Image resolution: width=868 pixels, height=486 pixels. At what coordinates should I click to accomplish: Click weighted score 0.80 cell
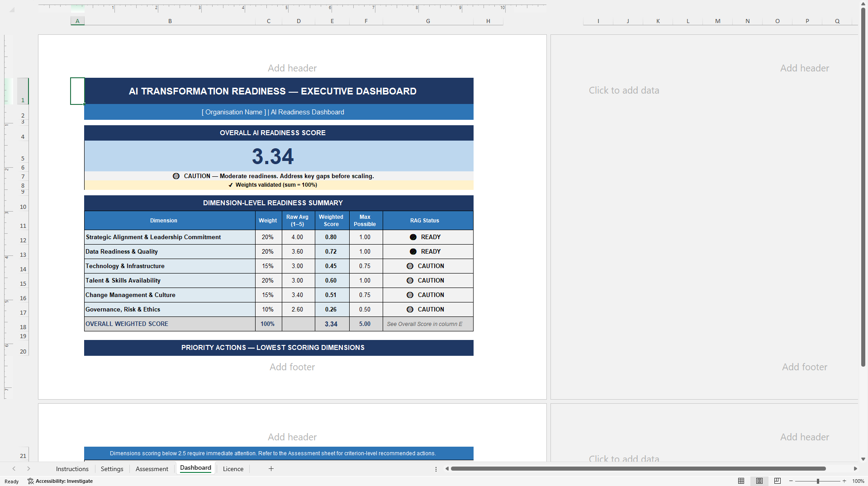332,237
